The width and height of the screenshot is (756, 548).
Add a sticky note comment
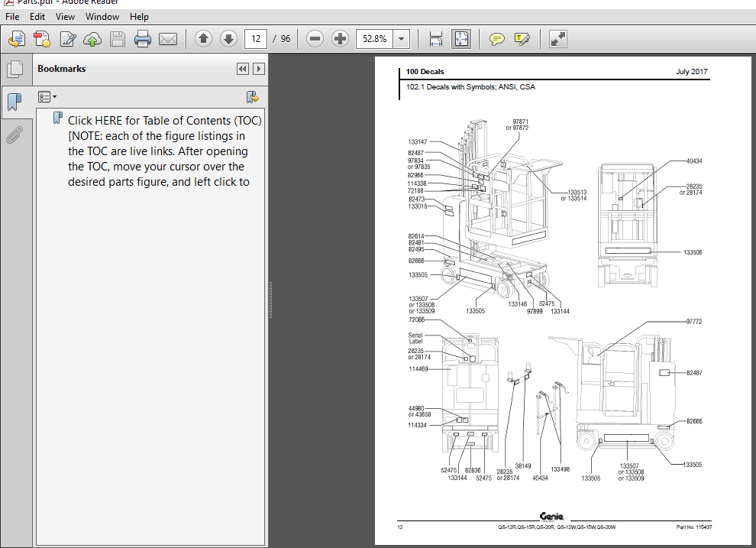coord(496,39)
